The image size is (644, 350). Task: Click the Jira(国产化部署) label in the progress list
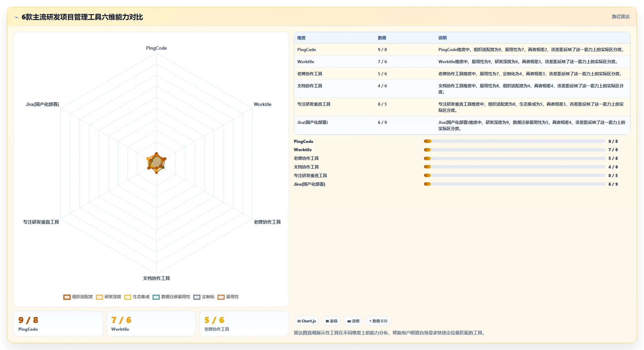tap(310, 184)
